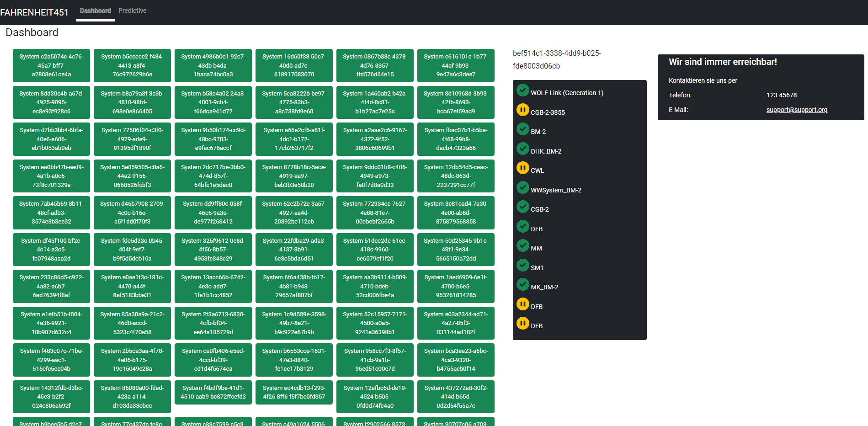Select the System d7bb3bb4 card
Viewport: 868px width, 426px height.
(52, 139)
